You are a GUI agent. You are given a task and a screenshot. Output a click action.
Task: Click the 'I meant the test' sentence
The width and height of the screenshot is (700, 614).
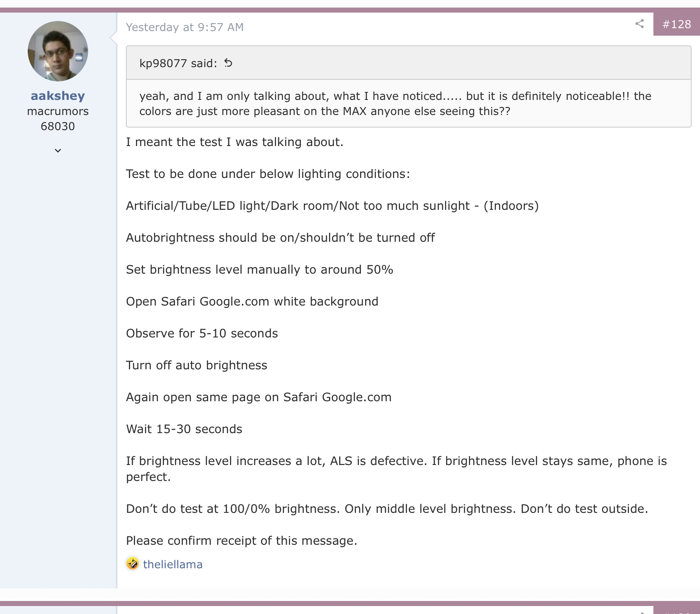point(235,142)
